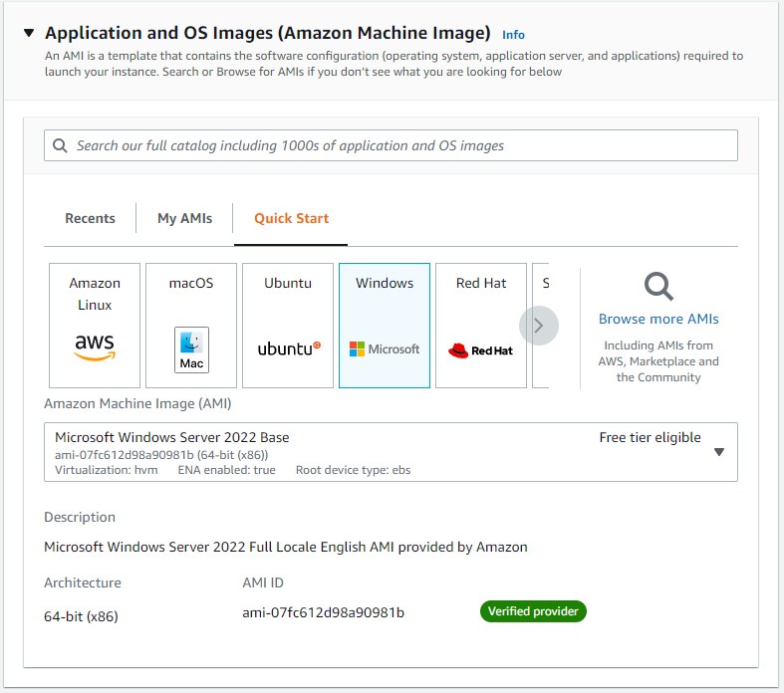Viewport: 784px width, 693px height.
Task: Click the AMI dropdown arrow
Action: click(x=719, y=452)
